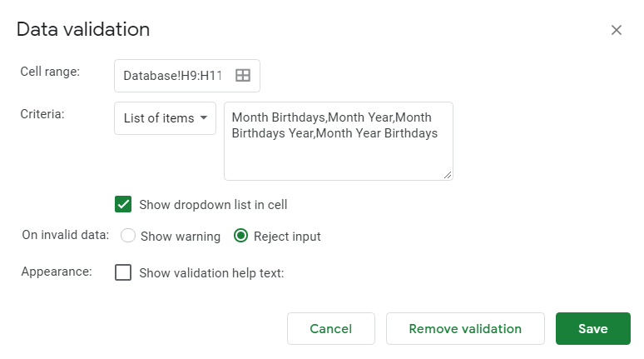Click the 'Data validation' dialog title
Viewport: 644px width, 359px height.
click(x=83, y=30)
